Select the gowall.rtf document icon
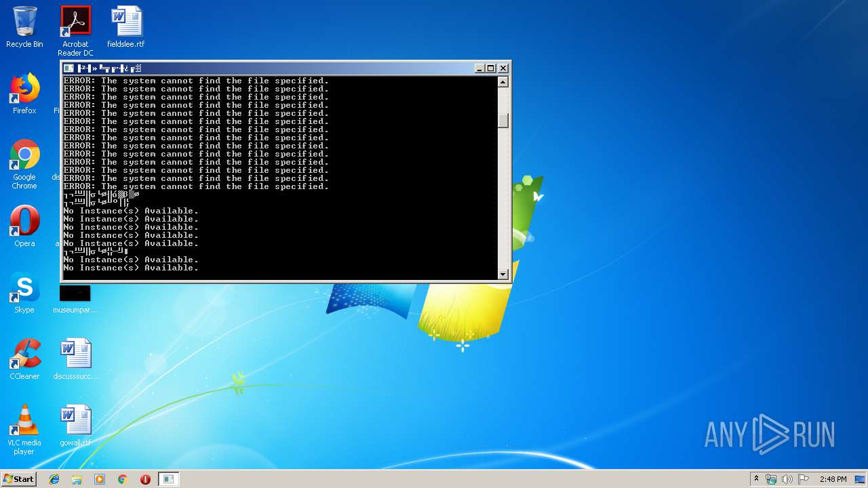 tap(75, 426)
